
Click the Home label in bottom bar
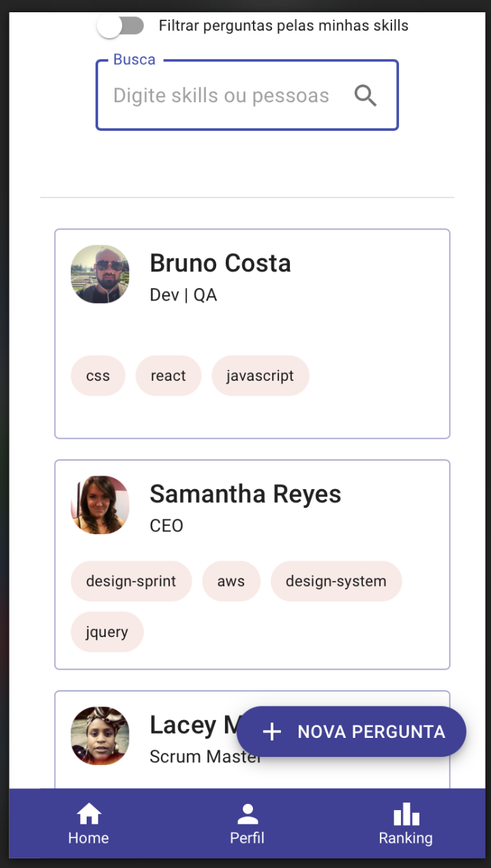[x=89, y=838]
